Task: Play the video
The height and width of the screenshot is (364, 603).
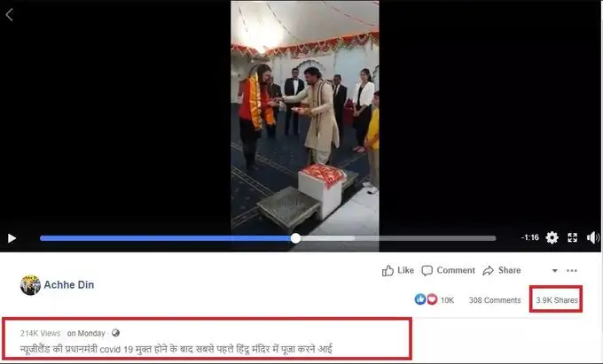Action: click(x=12, y=238)
